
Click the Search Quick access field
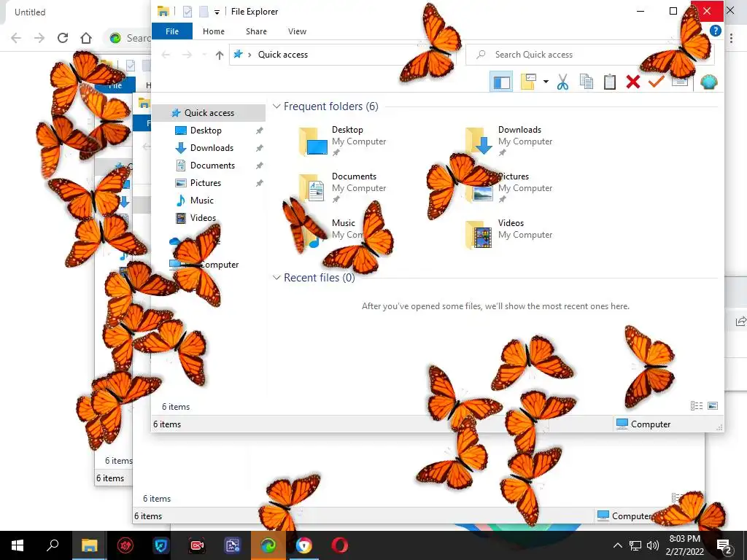coord(589,55)
